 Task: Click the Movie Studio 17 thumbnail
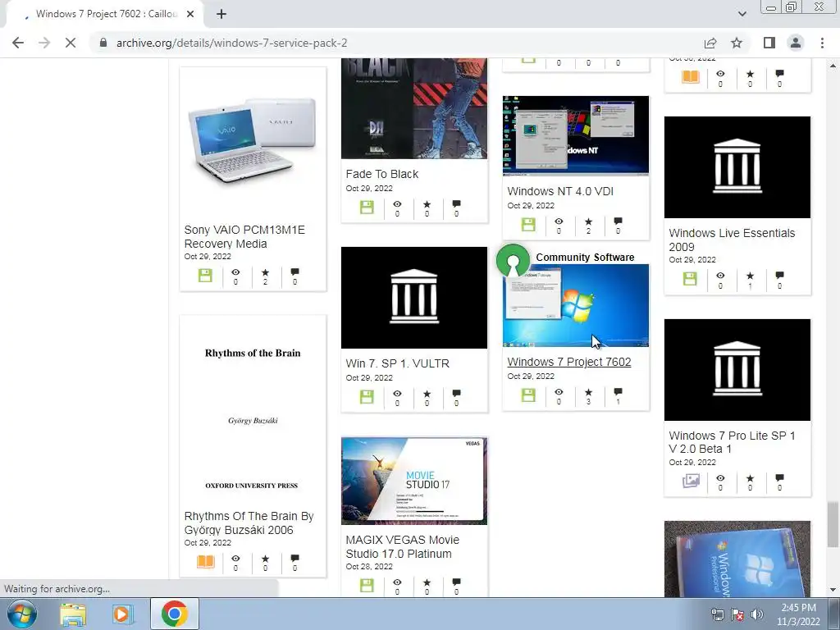point(414,481)
